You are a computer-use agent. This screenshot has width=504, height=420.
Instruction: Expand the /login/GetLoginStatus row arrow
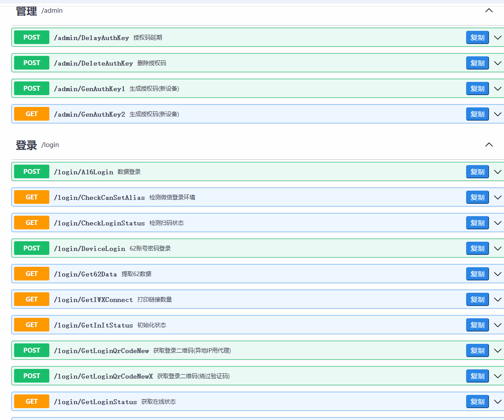point(498,402)
